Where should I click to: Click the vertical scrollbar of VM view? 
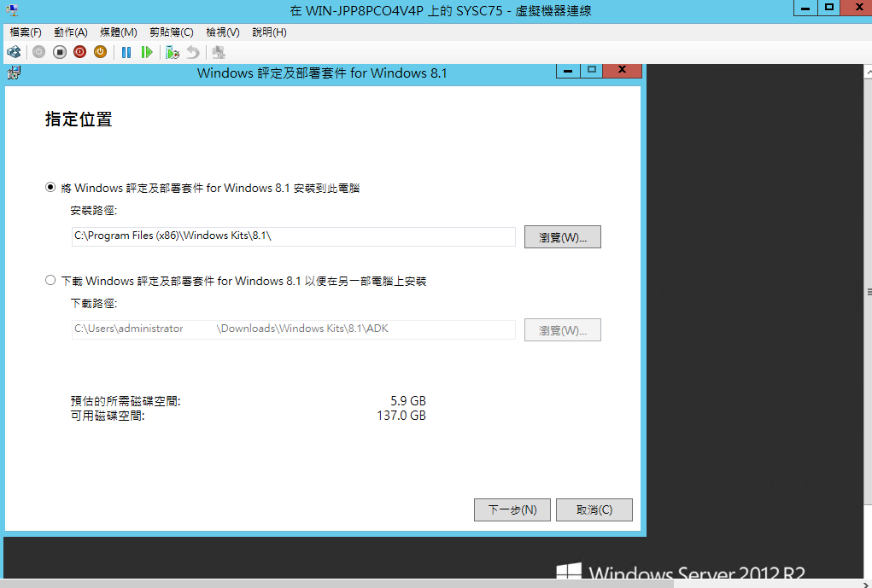tap(868, 292)
